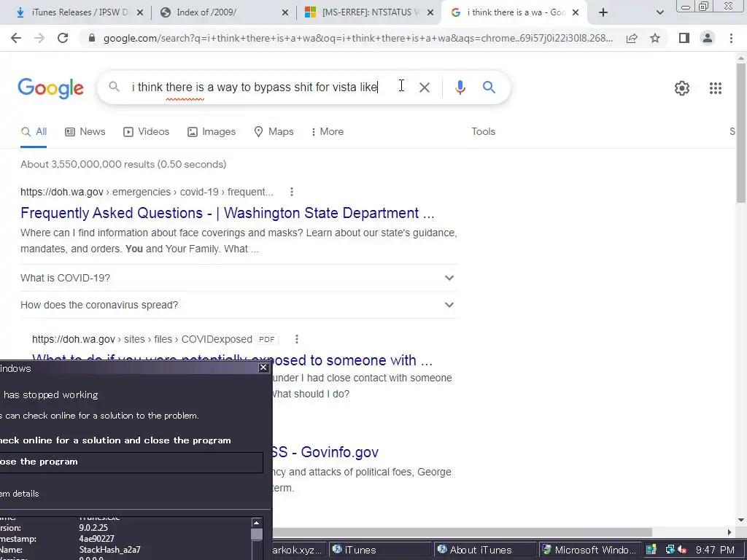Open three-dot options for COVIDexposed PDF result

[297, 339]
